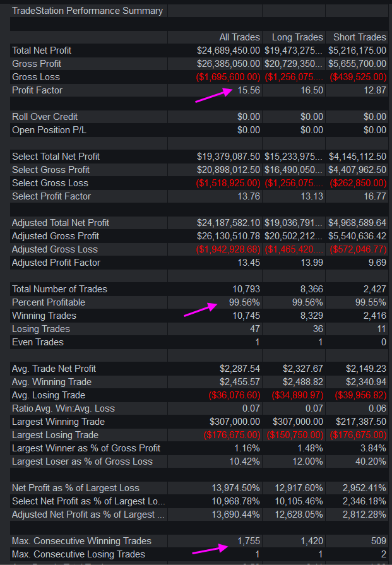Click the 15.56 Profit Factor value
This screenshot has height=565, width=392.
click(x=249, y=90)
